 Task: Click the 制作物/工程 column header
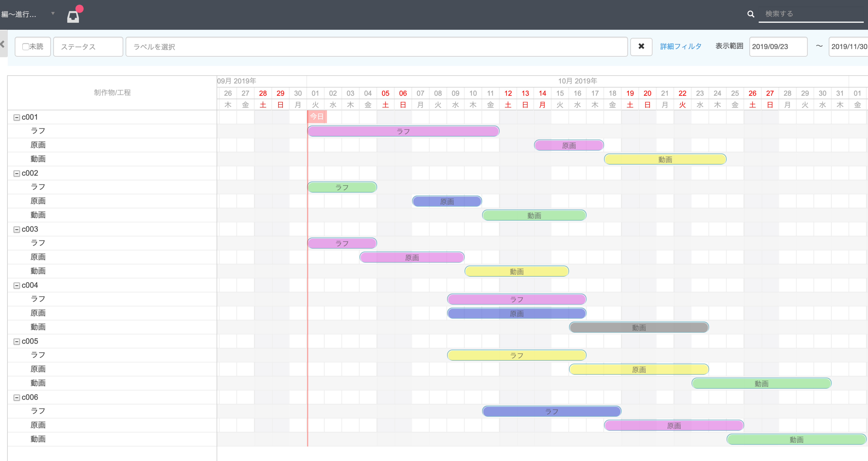point(112,93)
